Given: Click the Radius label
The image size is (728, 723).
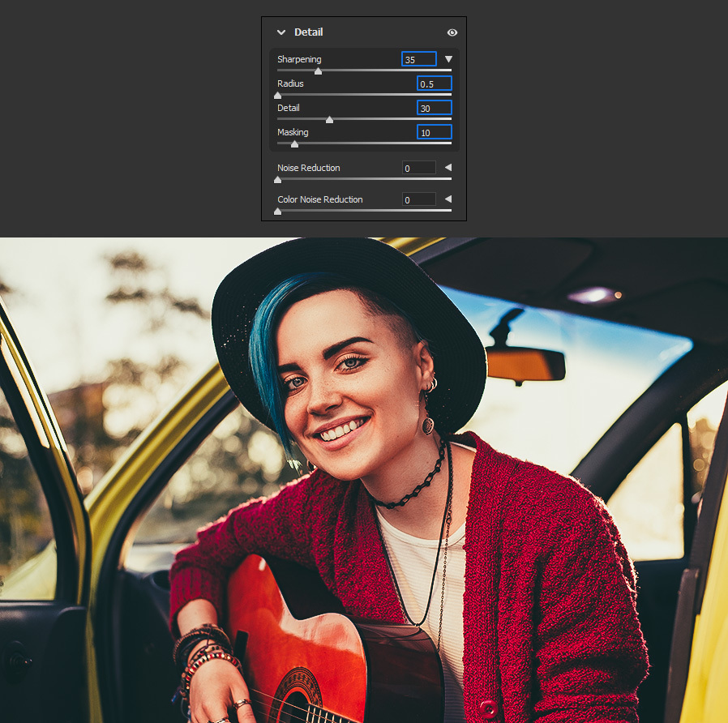Looking at the screenshot, I should (290, 83).
